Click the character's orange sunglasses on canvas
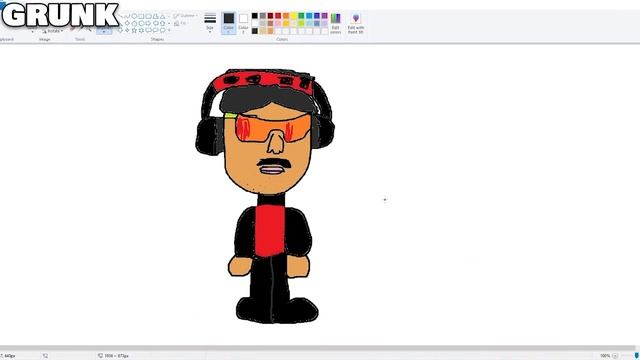 click(273, 128)
